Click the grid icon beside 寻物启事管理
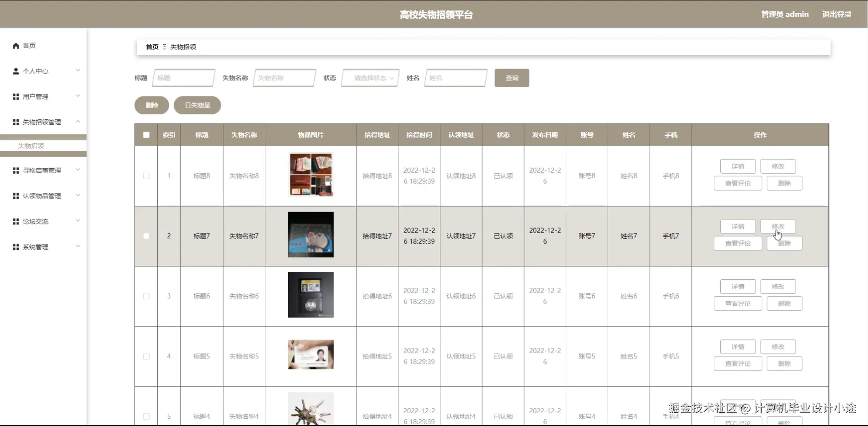This screenshot has height=426, width=868. point(16,170)
